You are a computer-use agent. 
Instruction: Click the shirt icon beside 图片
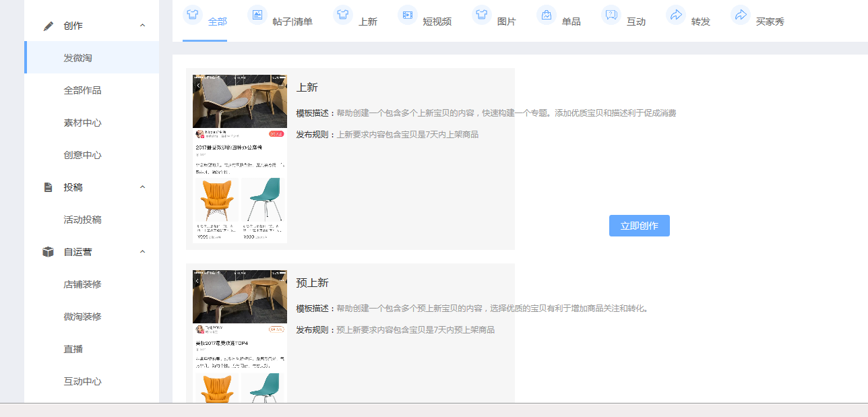pos(482,14)
